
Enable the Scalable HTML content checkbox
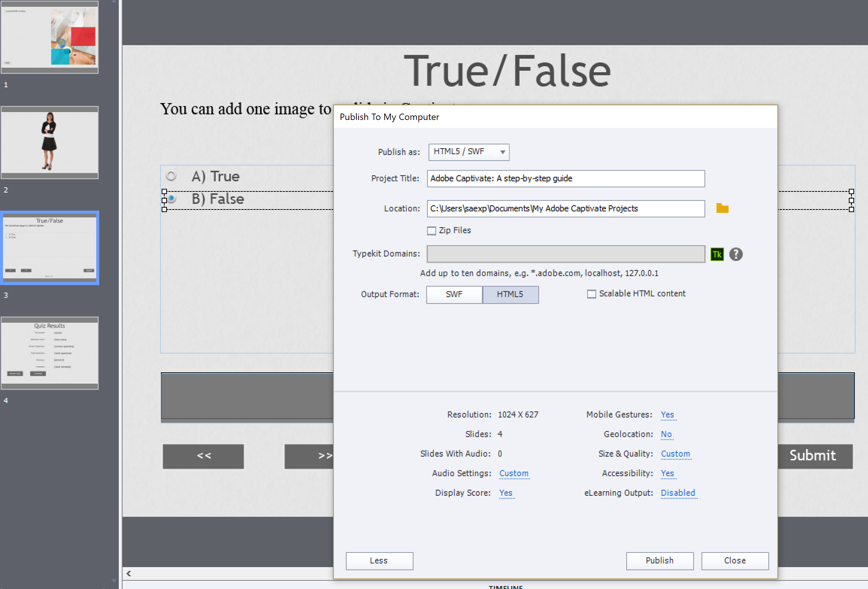click(591, 294)
